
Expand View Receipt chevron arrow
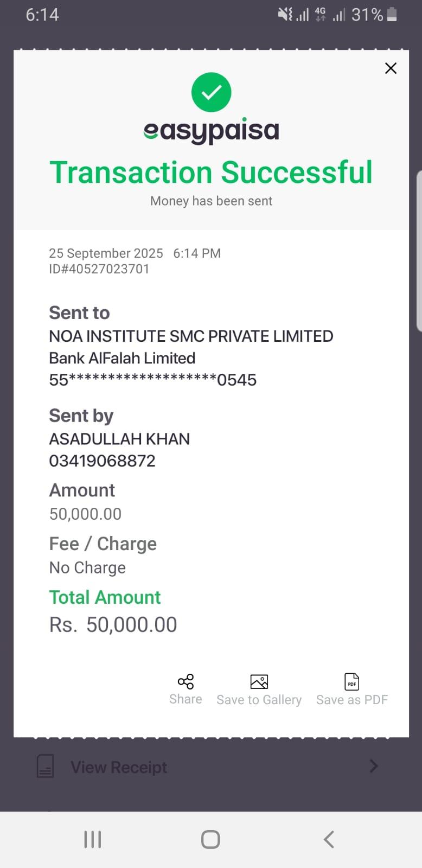point(373,766)
